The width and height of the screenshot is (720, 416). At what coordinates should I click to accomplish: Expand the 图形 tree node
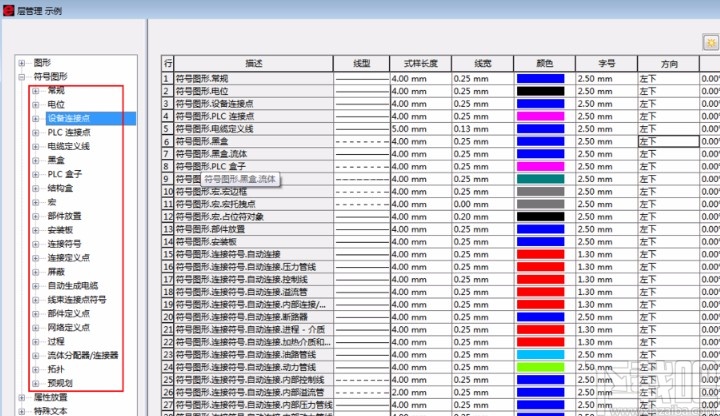[22, 62]
